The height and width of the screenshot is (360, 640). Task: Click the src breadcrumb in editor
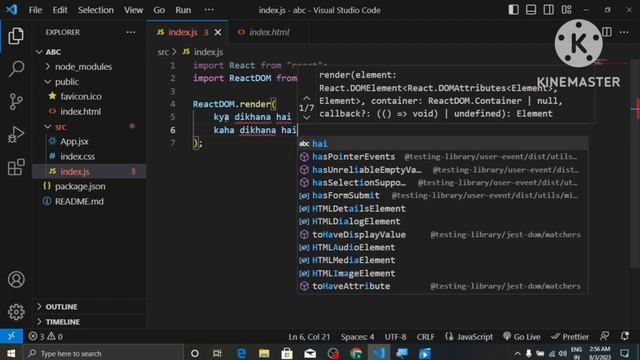(x=163, y=52)
